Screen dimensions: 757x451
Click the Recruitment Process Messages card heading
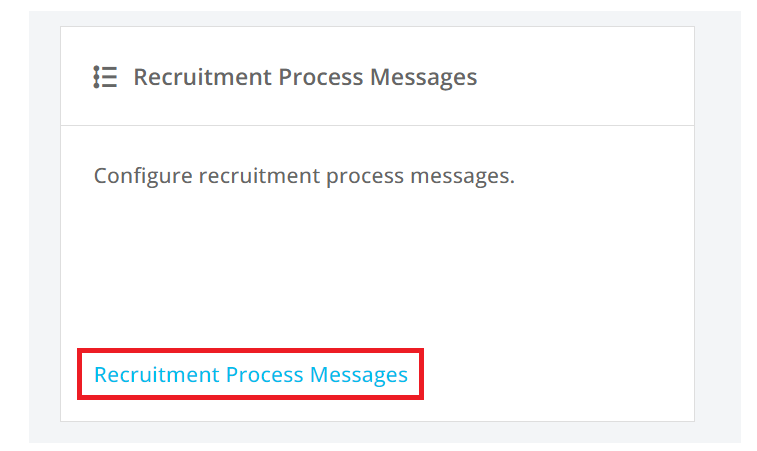305,77
